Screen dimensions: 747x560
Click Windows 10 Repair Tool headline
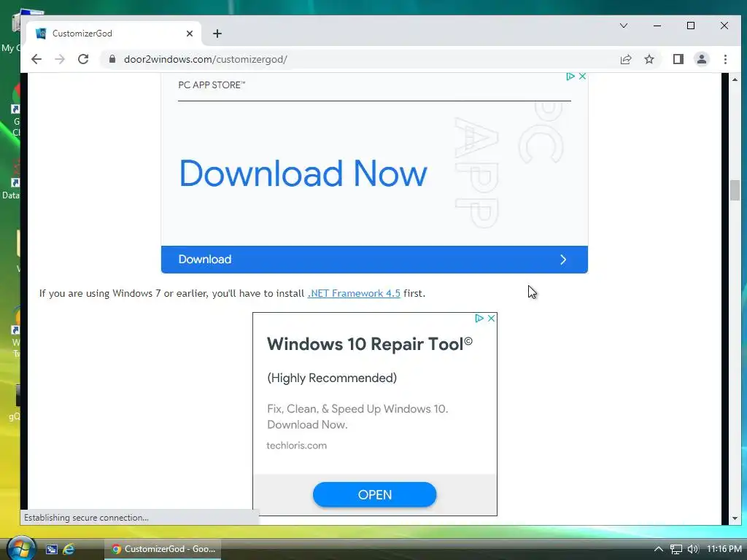370,344
